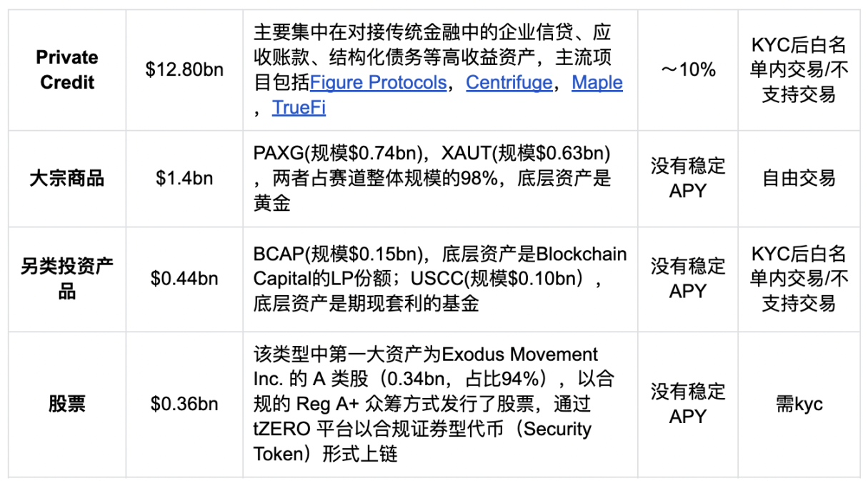Viewport: 868px width, 481px height.
Task: Click the $12.80bn size cell
Action: 184,70
